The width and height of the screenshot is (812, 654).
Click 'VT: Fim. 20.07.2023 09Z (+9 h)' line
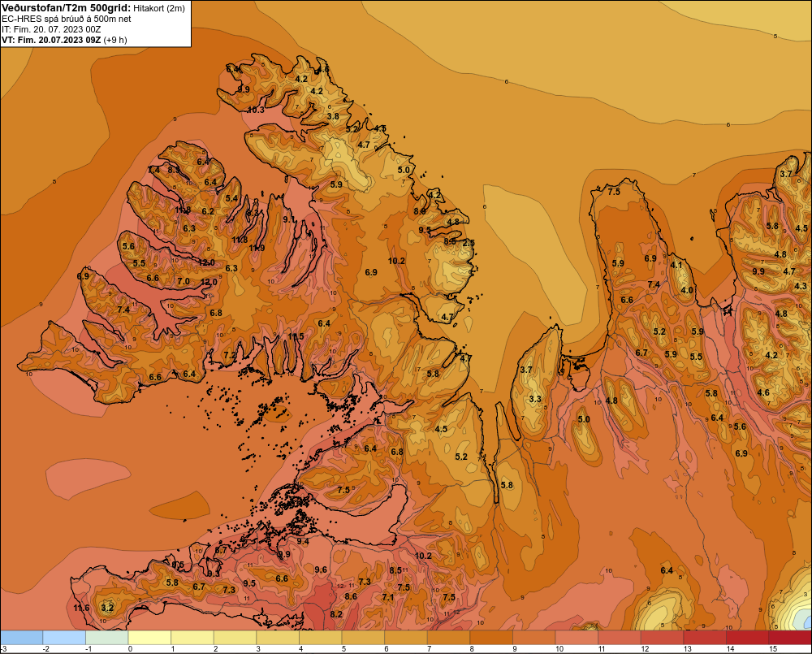tap(64, 40)
